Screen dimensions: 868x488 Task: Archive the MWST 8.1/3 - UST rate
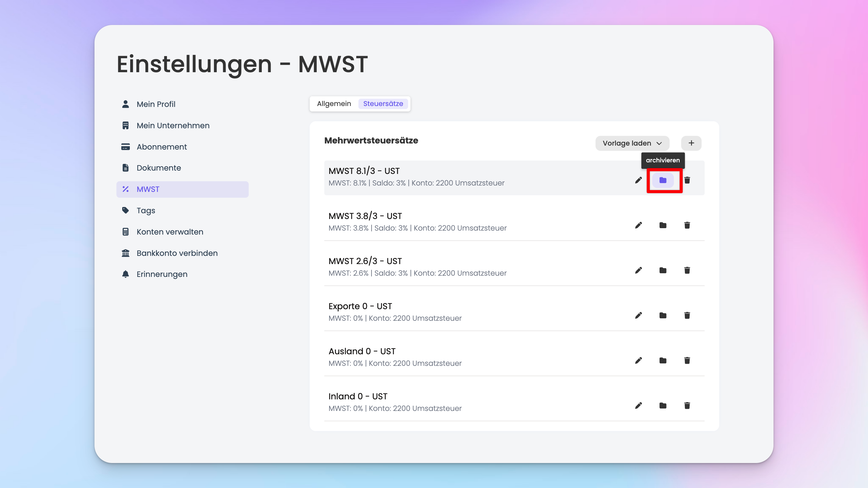pos(663,180)
